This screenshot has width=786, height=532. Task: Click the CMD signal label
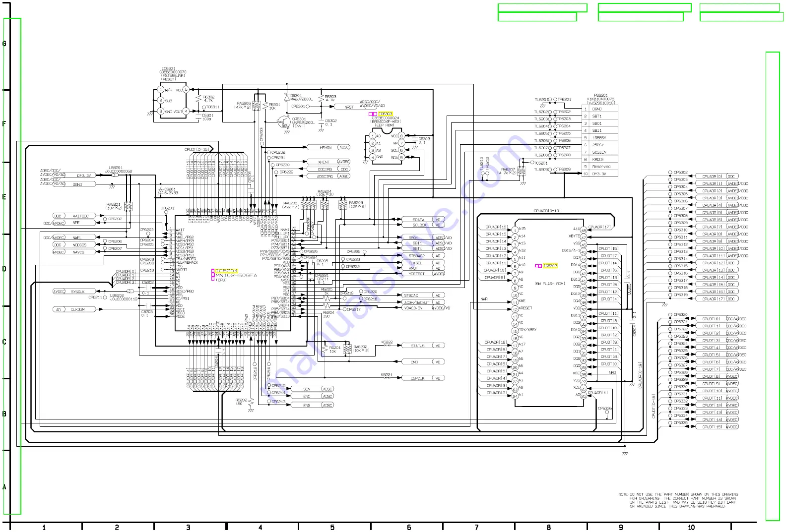tap(414, 362)
